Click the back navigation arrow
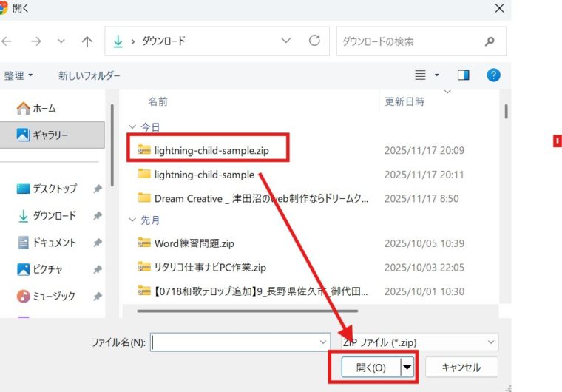 7,41
